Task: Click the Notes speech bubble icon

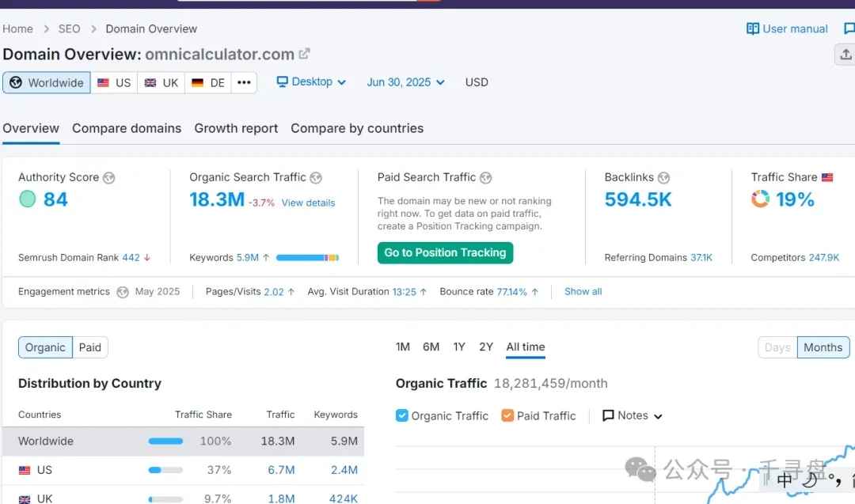Action: (x=608, y=415)
